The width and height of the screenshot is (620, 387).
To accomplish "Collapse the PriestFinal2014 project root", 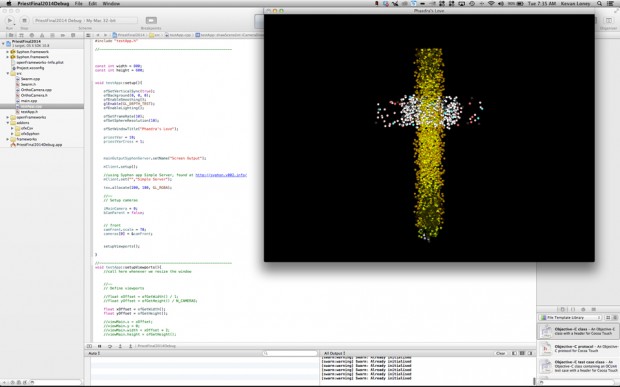I will pyautogui.click(x=3, y=43).
